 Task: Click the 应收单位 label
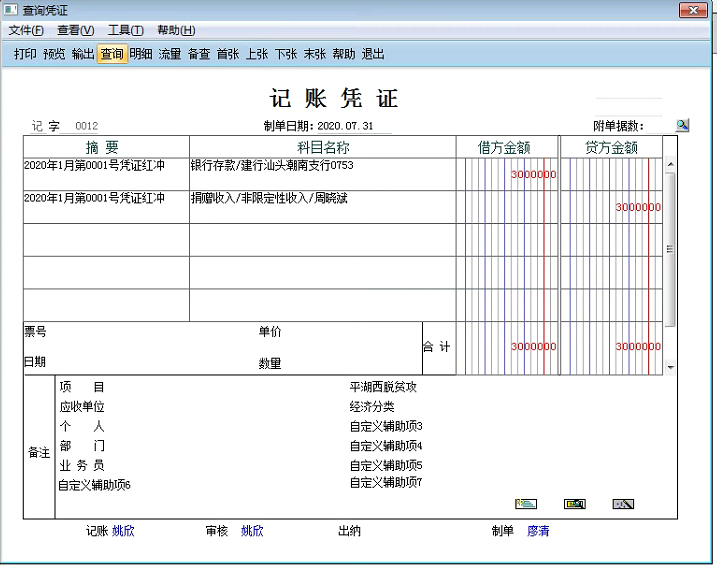tap(82, 407)
